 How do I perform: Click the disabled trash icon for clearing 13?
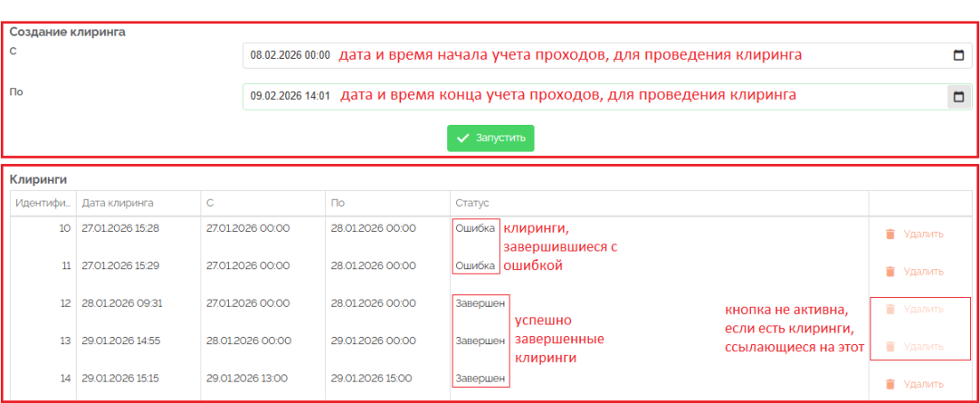[889, 346]
